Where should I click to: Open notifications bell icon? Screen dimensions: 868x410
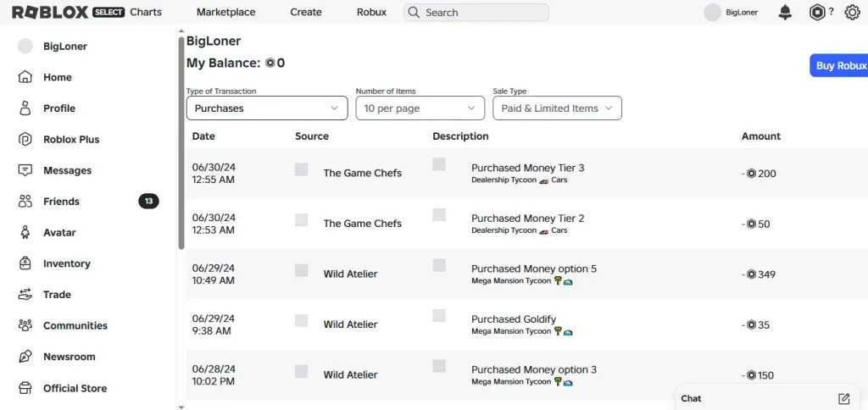click(785, 12)
